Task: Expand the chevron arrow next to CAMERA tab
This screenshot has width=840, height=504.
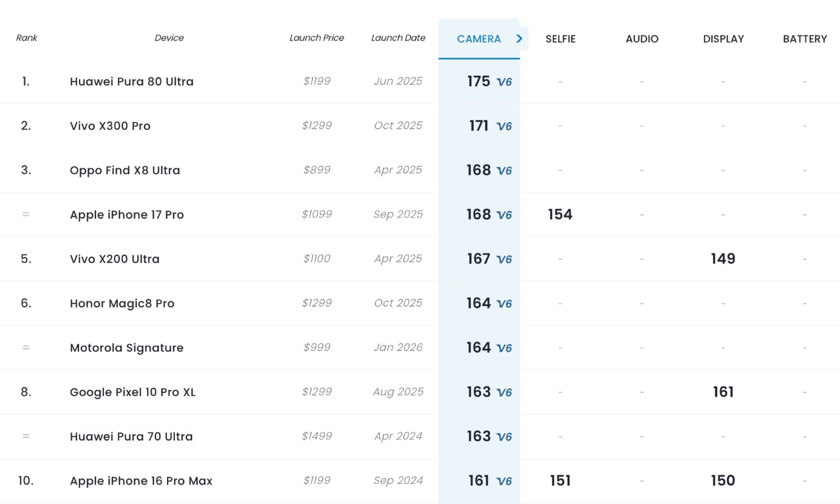Action: tap(519, 38)
